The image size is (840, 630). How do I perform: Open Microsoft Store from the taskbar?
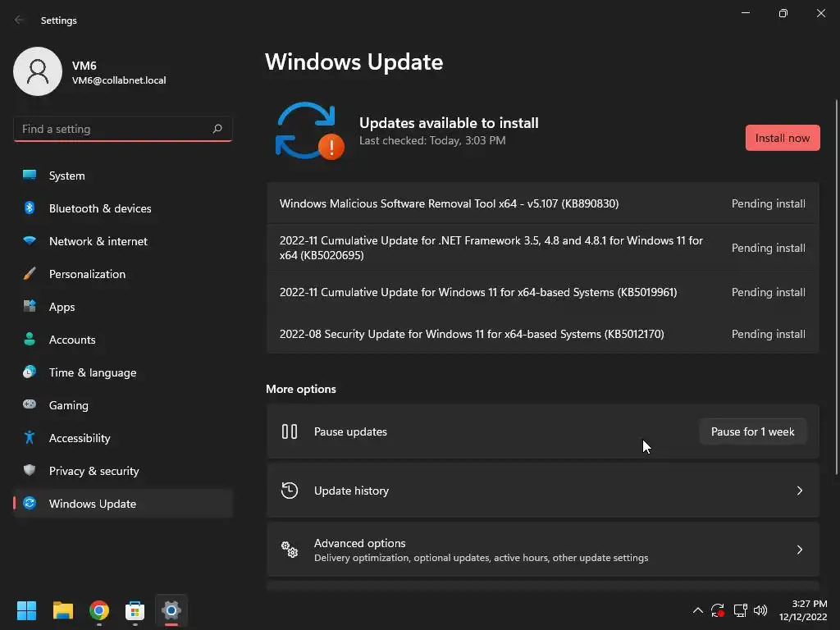[x=135, y=610]
